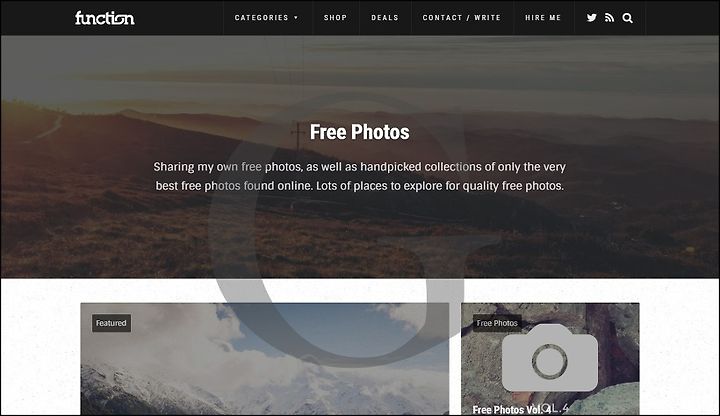Open the RSS feed icon
720x416 pixels.
609,18
